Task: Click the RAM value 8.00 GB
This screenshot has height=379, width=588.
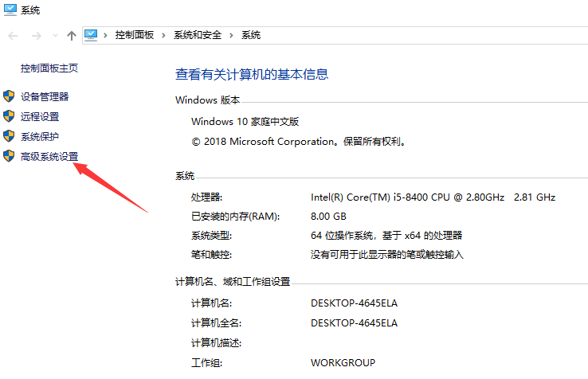Action: pyautogui.click(x=328, y=217)
